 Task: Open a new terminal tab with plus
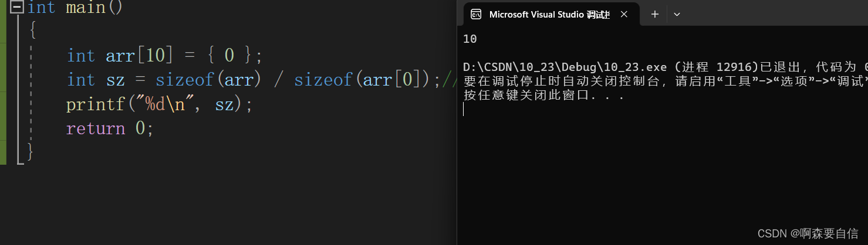click(x=655, y=15)
